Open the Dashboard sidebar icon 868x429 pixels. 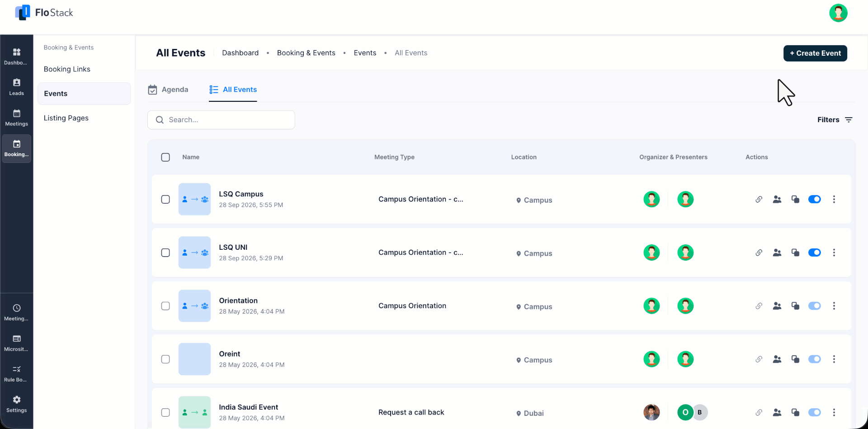[17, 56]
